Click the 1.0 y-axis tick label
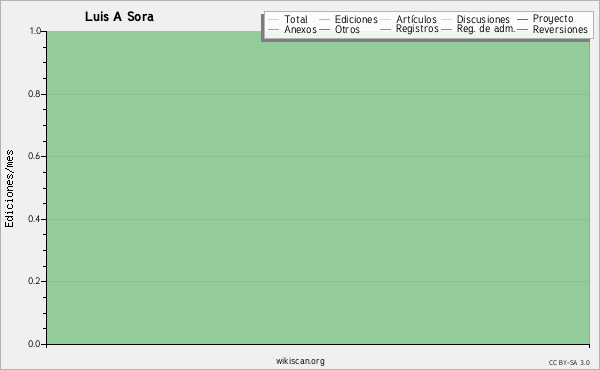 (35, 31)
